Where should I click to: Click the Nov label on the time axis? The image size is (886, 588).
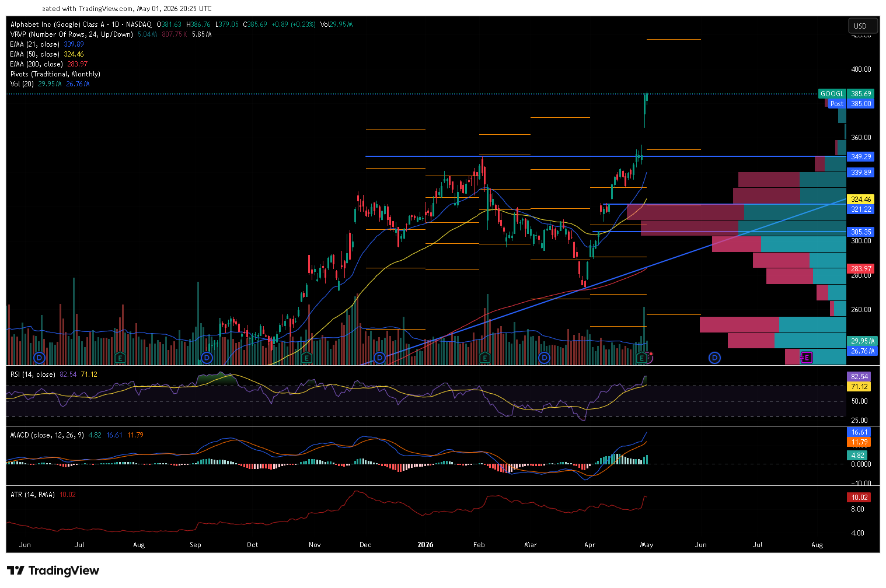pos(315,545)
